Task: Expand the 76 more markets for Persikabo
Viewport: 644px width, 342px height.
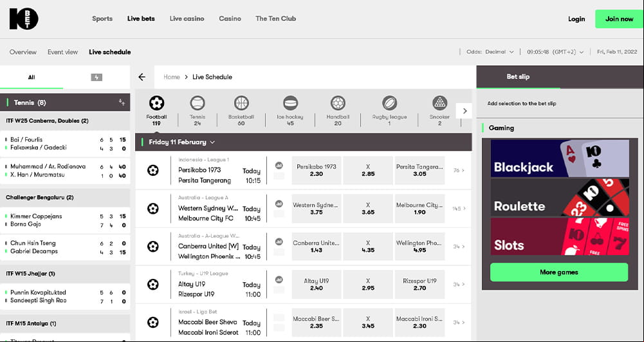Action: (x=459, y=170)
